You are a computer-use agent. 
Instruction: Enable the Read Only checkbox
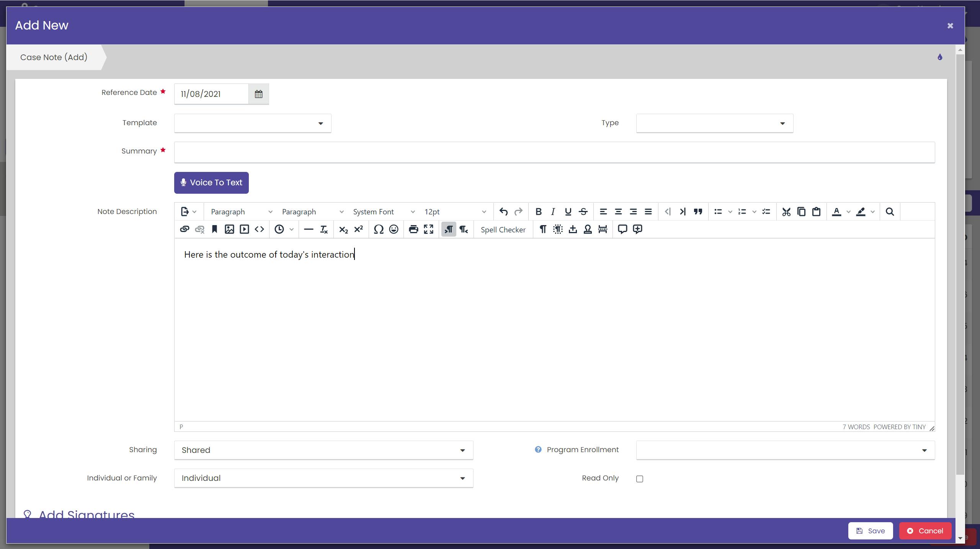[x=640, y=479]
